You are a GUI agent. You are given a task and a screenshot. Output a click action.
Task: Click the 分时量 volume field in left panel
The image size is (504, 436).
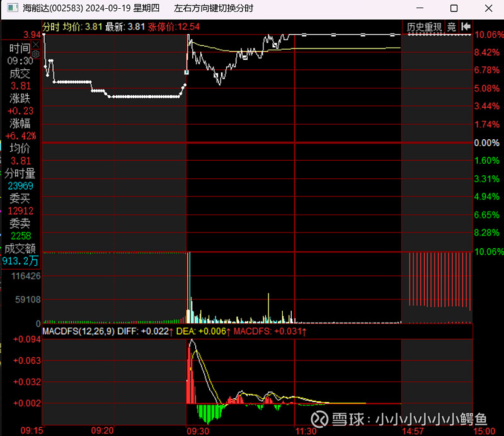[20, 173]
